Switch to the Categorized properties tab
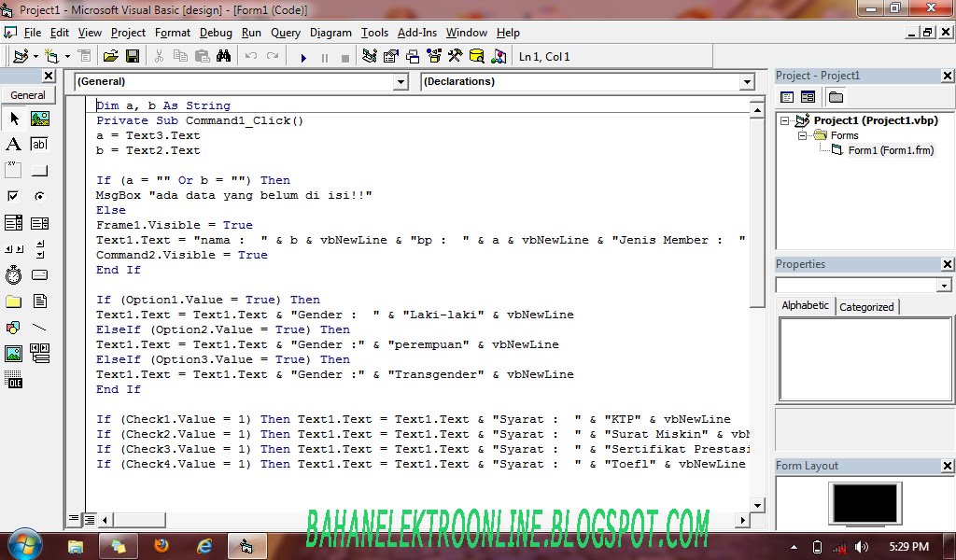This screenshot has height=560, width=956. (x=866, y=306)
